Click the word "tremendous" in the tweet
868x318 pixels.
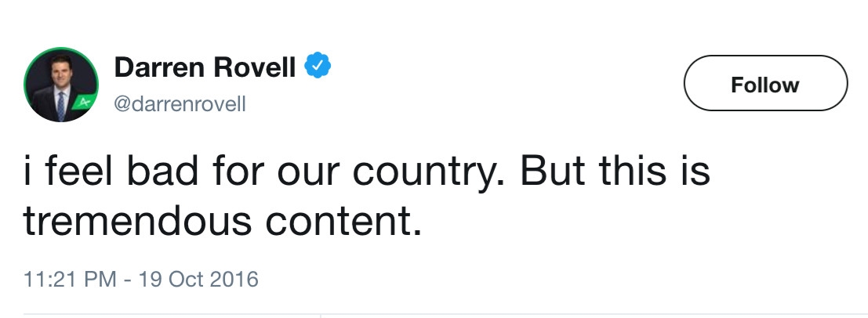(x=139, y=223)
